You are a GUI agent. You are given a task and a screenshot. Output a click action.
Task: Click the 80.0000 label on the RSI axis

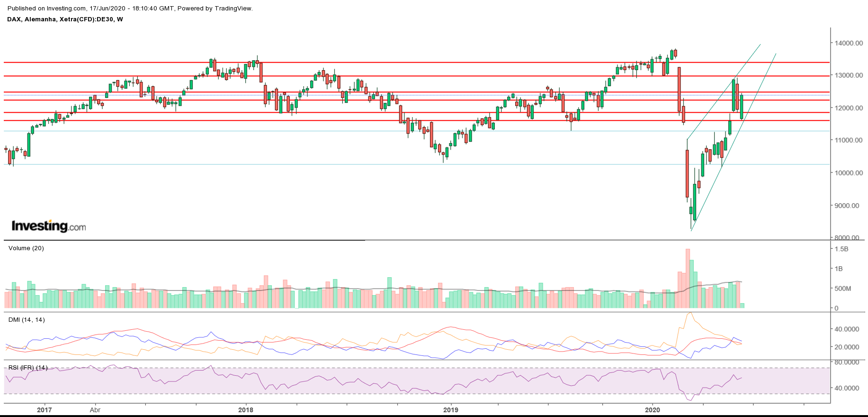(847, 362)
